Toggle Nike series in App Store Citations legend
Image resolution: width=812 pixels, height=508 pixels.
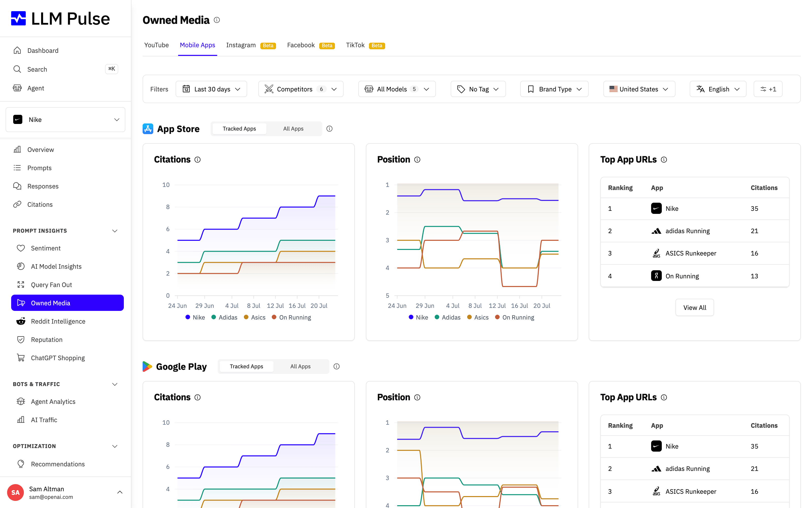coord(195,317)
